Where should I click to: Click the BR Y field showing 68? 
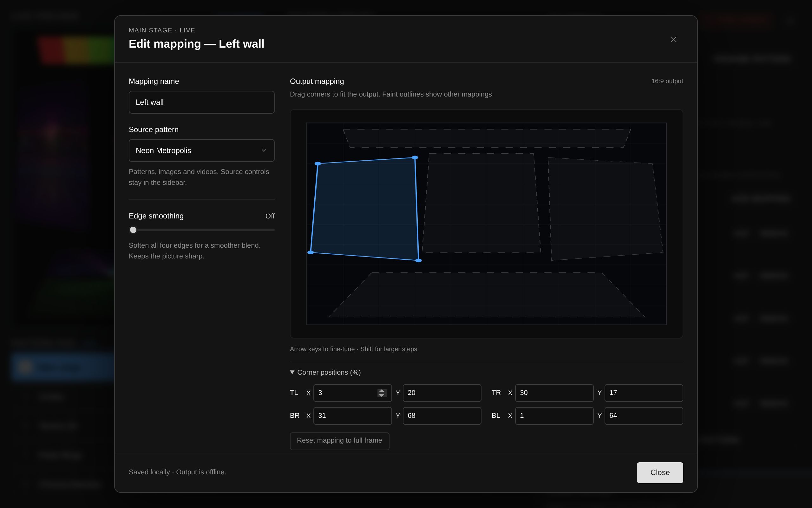point(442,416)
